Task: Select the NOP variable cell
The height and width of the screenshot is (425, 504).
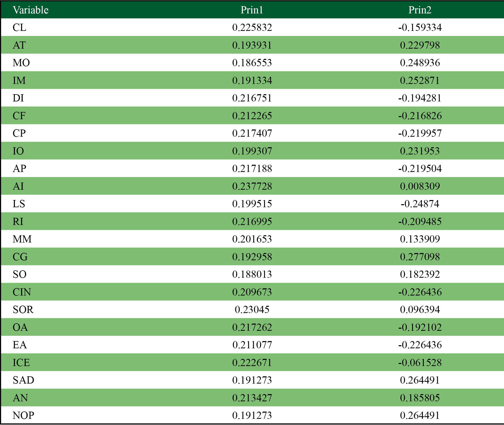Action: [x=23, y=415]
